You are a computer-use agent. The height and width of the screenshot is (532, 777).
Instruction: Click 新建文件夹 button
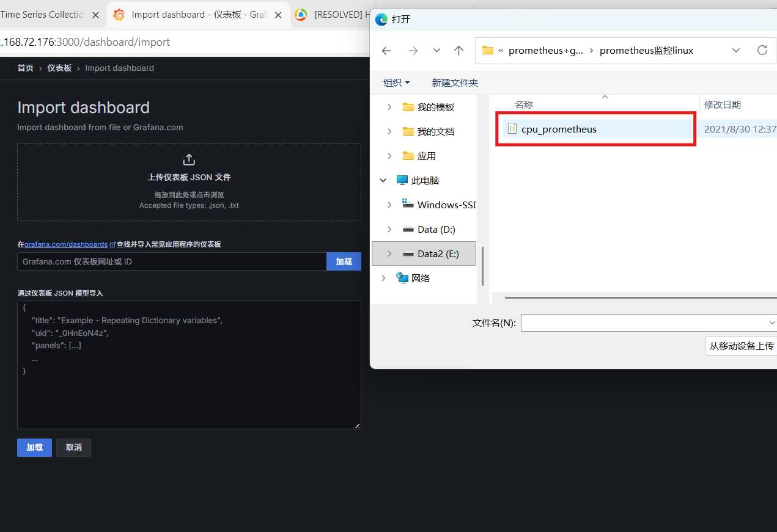pyautogui.click(x=455, y=82)
